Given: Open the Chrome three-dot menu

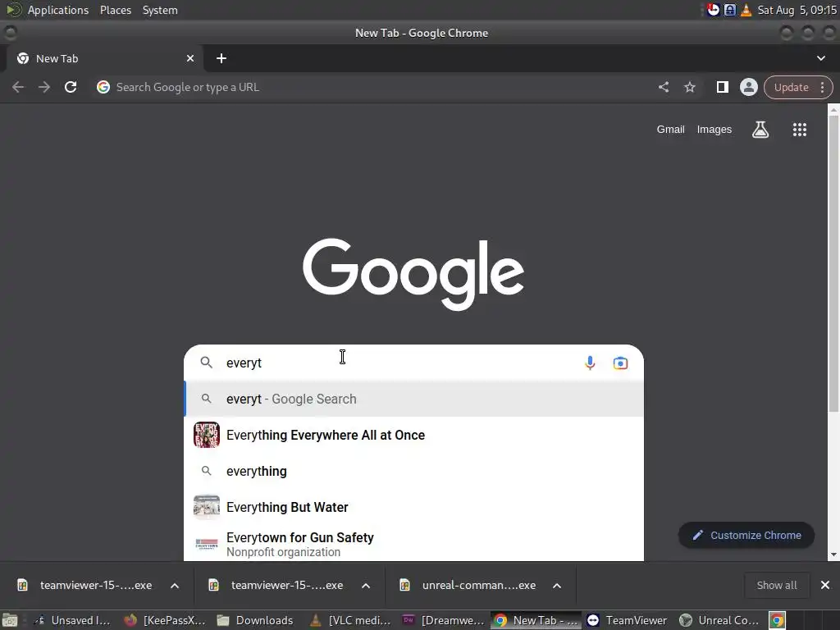Looking at the screenshot, I should [822, 87].
